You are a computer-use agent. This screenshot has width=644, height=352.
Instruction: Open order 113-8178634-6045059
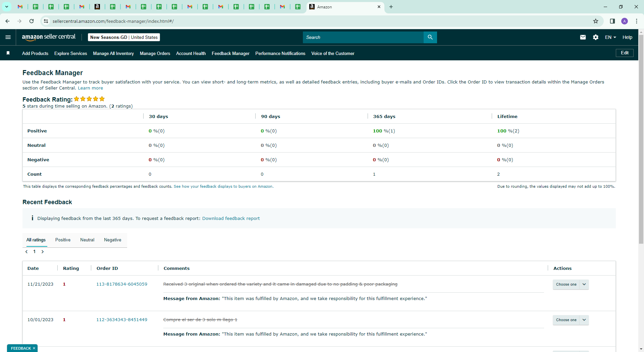(122, 284)
